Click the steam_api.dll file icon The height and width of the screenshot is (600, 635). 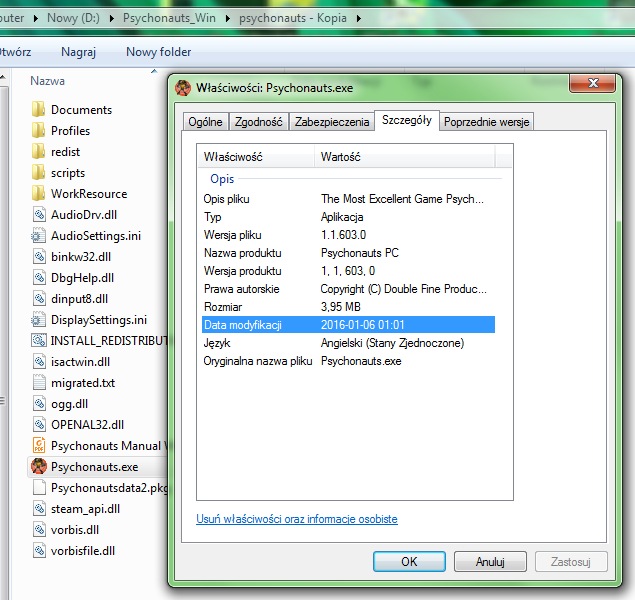[39, 509]
